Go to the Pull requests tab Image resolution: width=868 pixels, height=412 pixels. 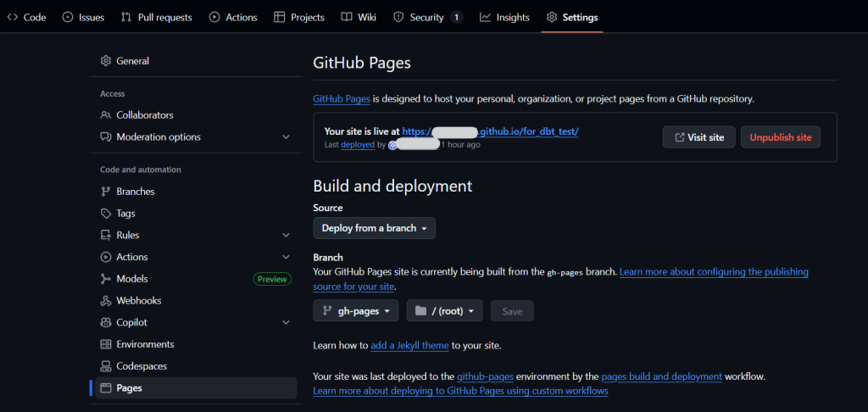tap(156, 17)
